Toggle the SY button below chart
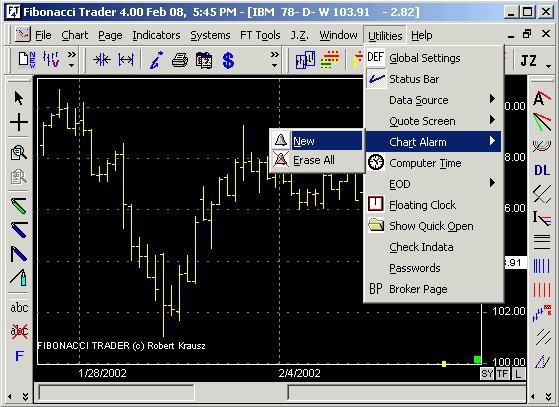This screenshot has height=407, width=559. coord(487,374)
